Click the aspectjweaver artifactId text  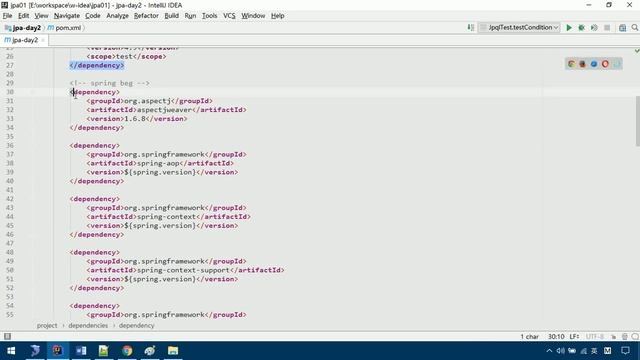point(164,110)
